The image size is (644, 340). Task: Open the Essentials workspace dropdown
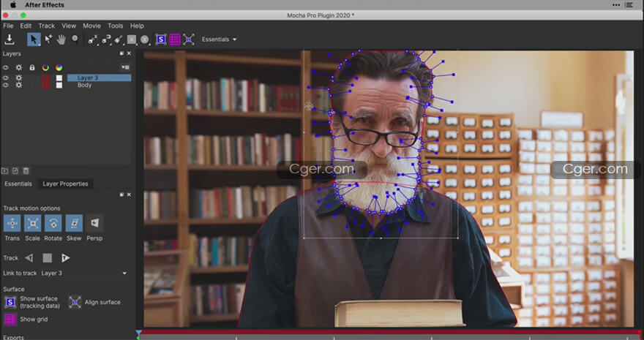click(219, 39)
